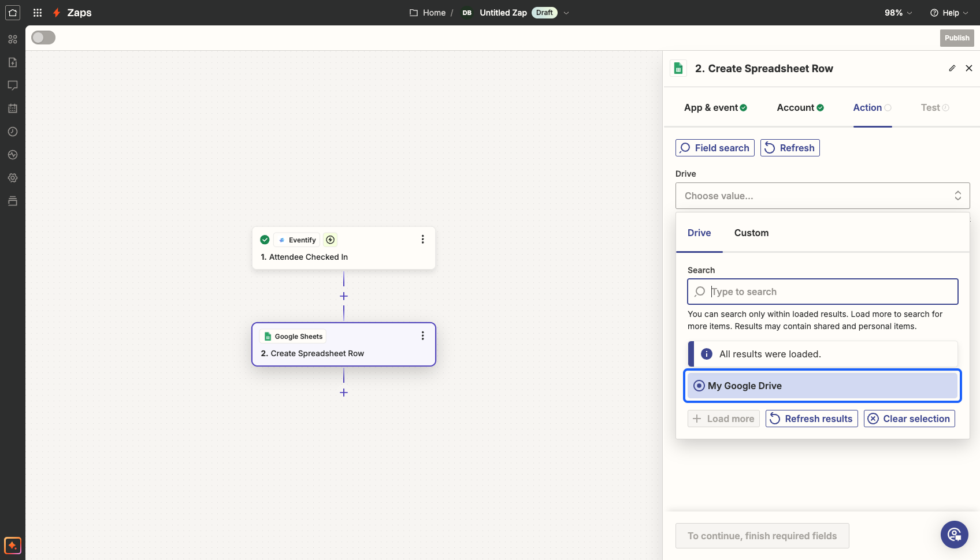Switch to the Action tab

pyautogui.click(x=873, y=107)
